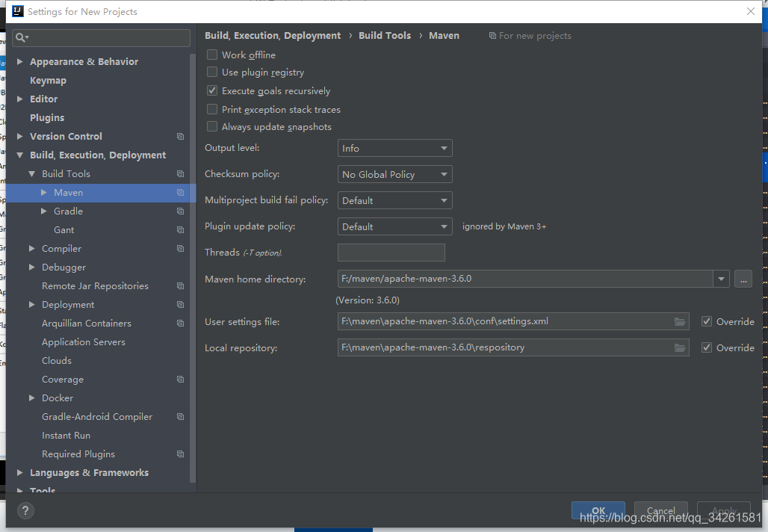Expand the Maven tree node
Image resolution: width=768 pixels, height=532 pixels.
(43, 193)
